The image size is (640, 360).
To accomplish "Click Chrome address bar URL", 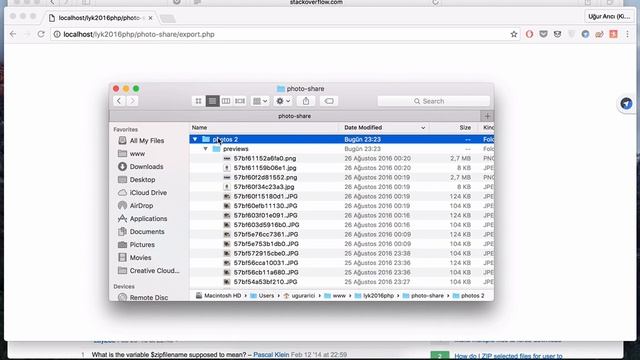I will (139, 34).
